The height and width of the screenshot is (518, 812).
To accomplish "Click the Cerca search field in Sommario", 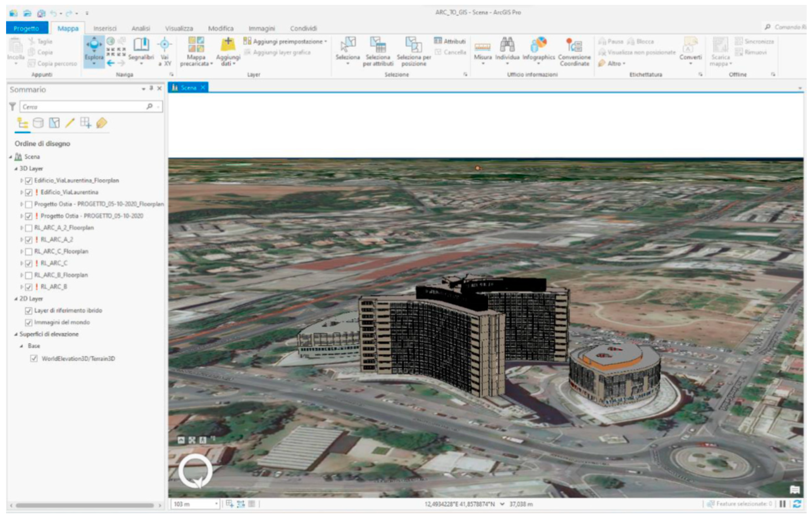I will (83, 107).
